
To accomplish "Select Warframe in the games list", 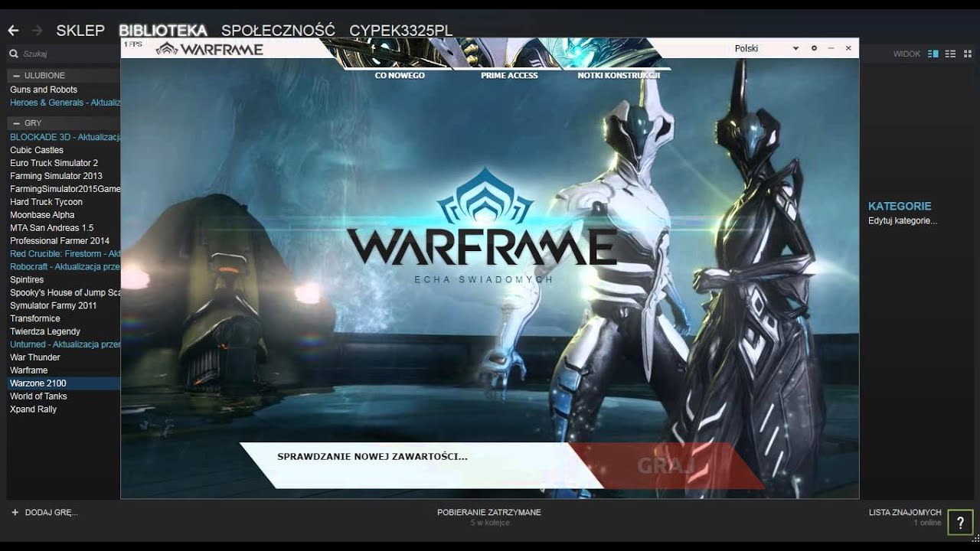I will click(29, 371).
